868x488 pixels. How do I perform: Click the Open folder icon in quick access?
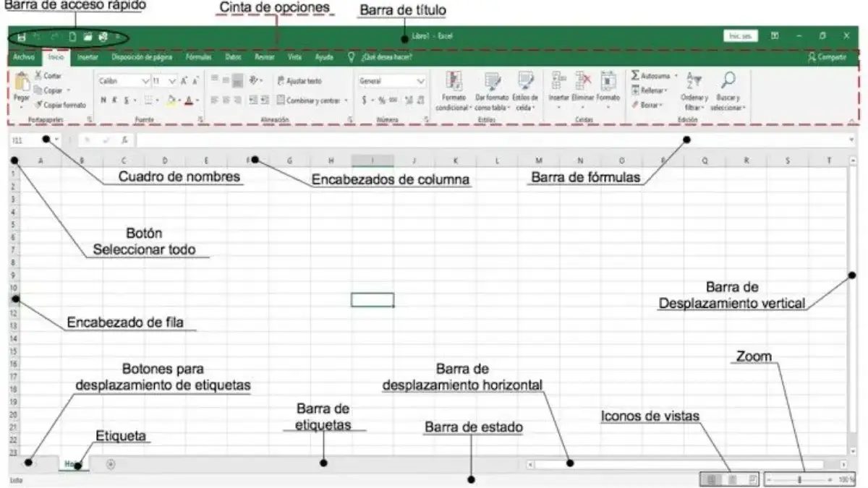(88, 36)
